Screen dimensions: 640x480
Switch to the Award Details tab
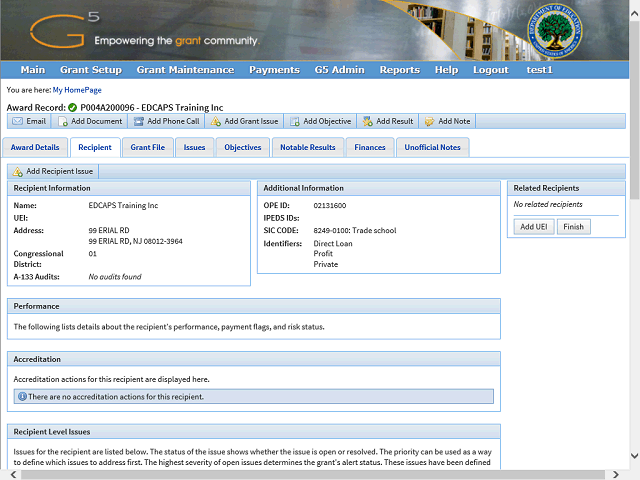pos(35,147)
